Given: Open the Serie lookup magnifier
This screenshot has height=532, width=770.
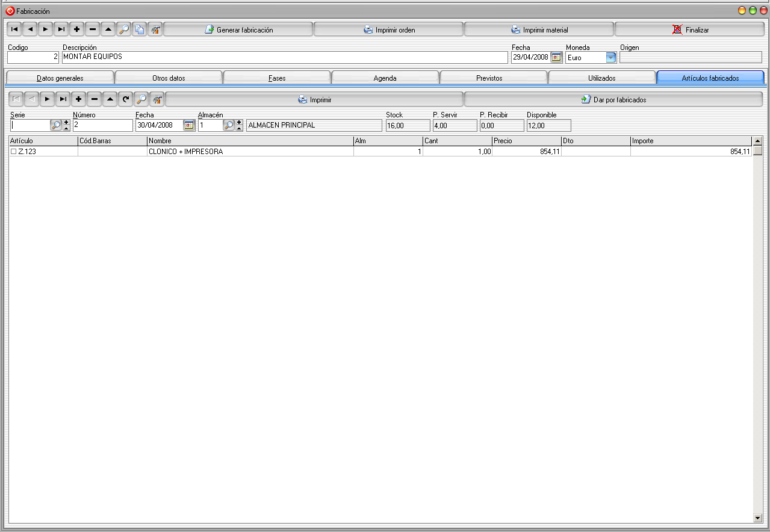Looking at the screenshot, I should (55, 125).
